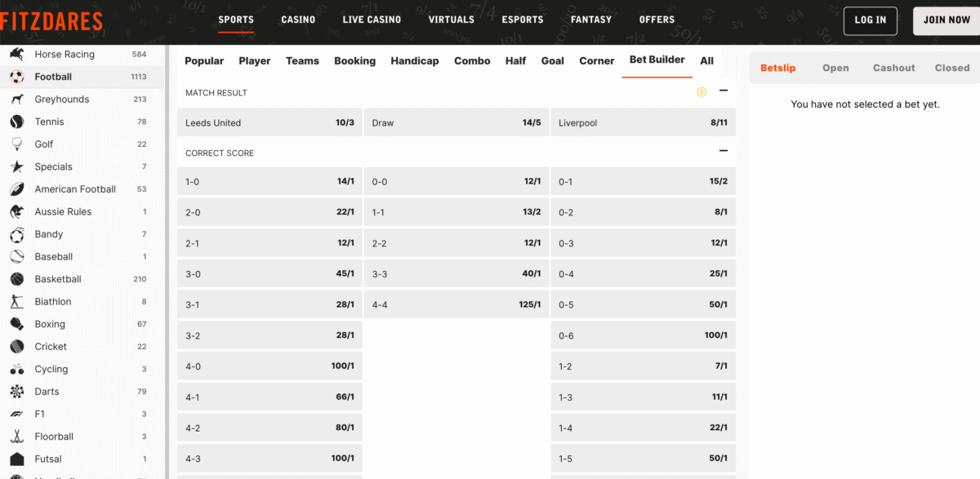Click the Darts sport icon

click(16, 392)
